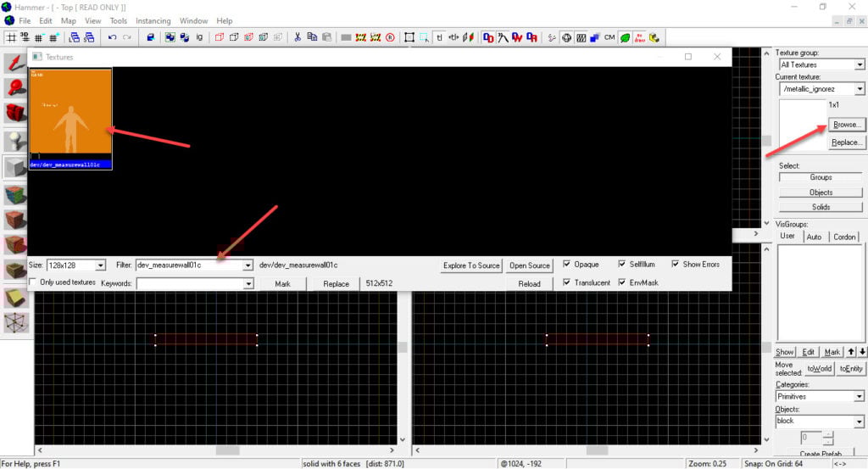Switch to the Cordon tab in VisGroups
Viewport: 868px width, 469px height.
tap(843, 237)
